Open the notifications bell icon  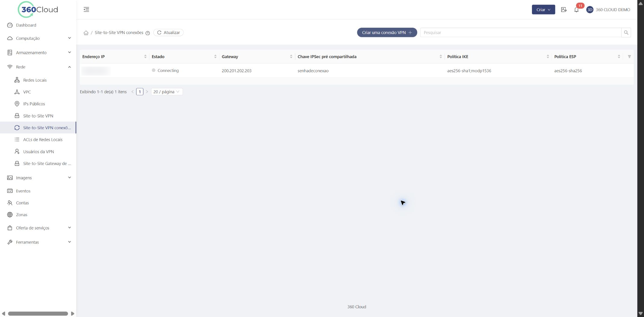click(576, 10)
